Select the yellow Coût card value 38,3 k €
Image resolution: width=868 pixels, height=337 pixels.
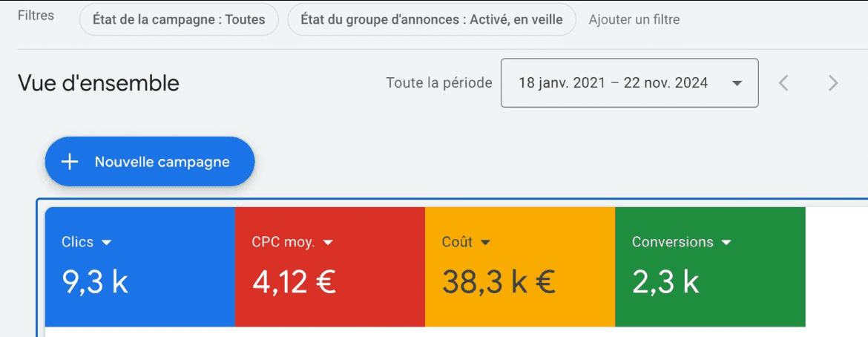tap(499, 281)
